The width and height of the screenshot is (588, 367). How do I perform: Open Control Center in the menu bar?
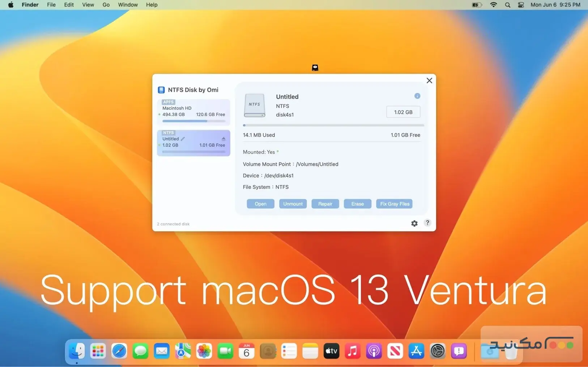521,5
